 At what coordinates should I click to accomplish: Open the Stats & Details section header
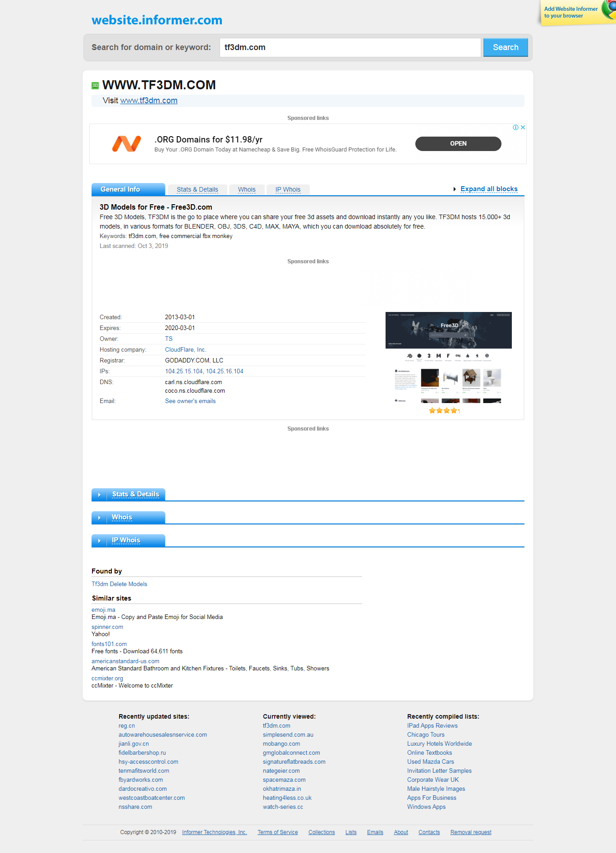point(135,495)
